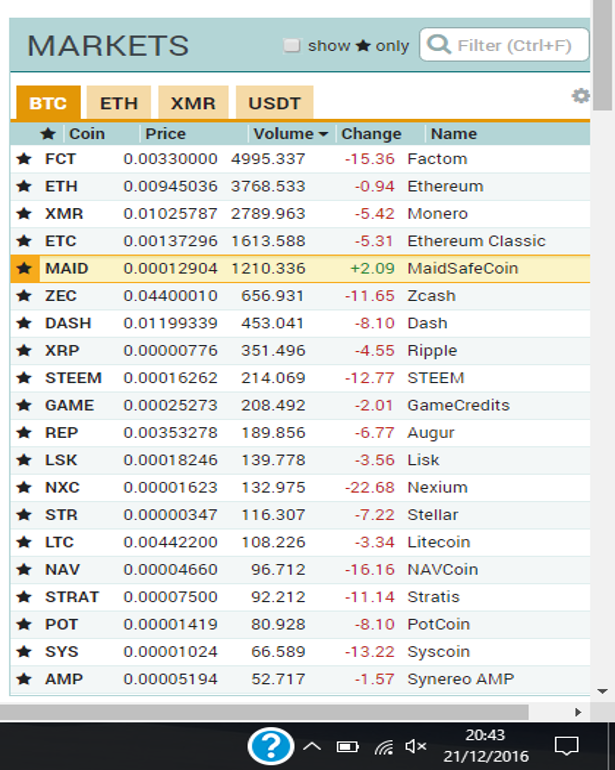Toggle favorite star for FCT row
This screenshot has height=770, width=615.
[24, 159]
